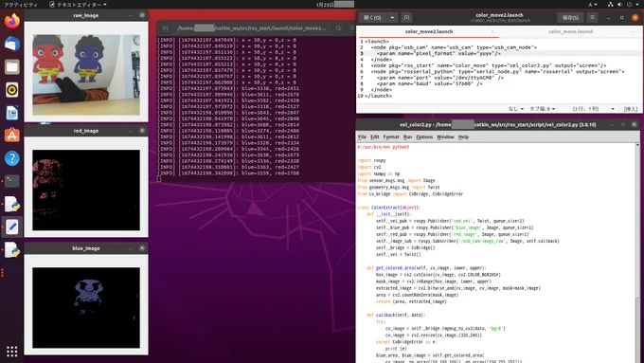The image size is (644, 363).
Task: Open Firefox from the dock
Action: coord(12,21)
